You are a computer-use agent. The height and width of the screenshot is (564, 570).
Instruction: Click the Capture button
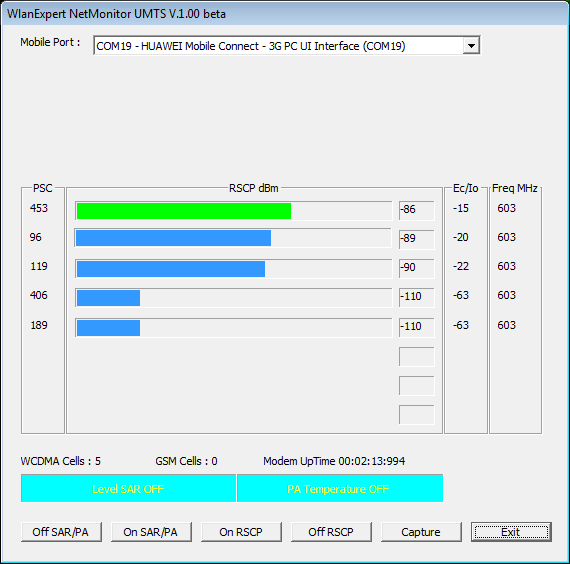421,532
